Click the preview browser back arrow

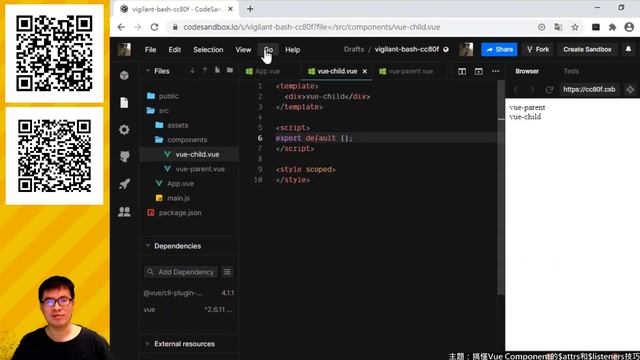click(516, 89)
